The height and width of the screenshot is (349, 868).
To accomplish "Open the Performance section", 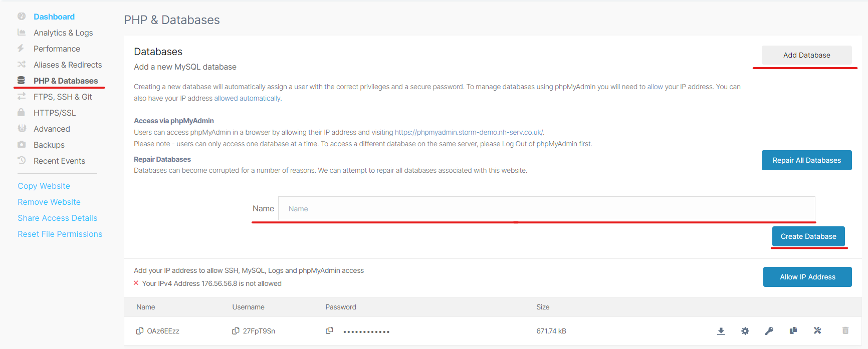I will coord(57,49).
